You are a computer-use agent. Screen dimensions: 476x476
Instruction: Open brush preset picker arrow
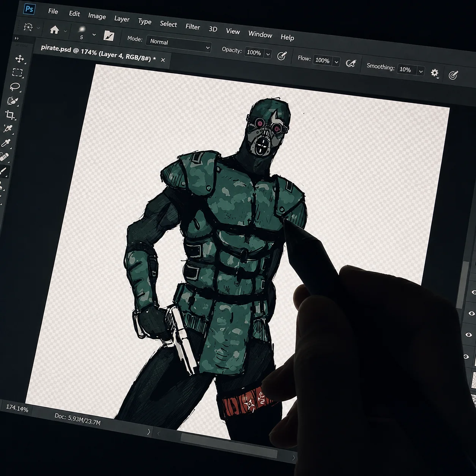pyautogui.click(x=94, y=35)
